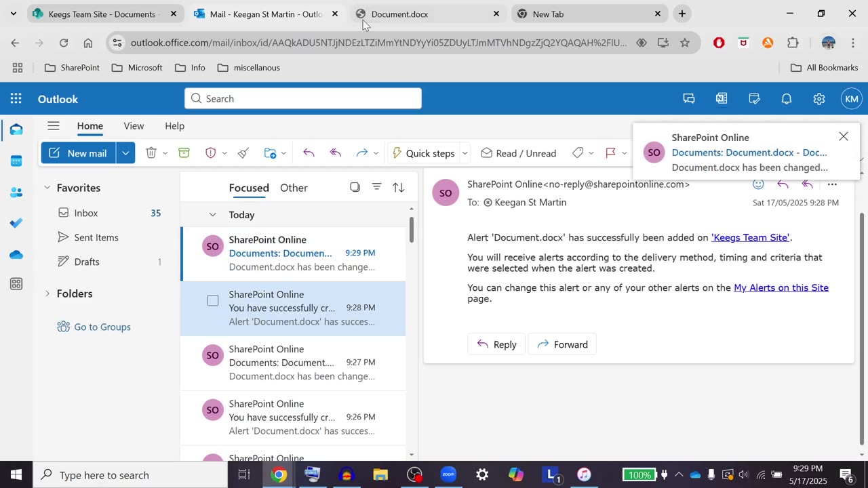Delete the selected message with trash icon
868x488 pixels.
(151, 153)
